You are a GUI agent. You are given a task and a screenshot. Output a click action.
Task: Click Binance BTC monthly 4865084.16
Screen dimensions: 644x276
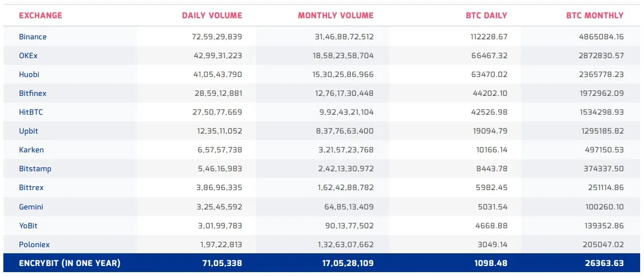tap(601, 37)
